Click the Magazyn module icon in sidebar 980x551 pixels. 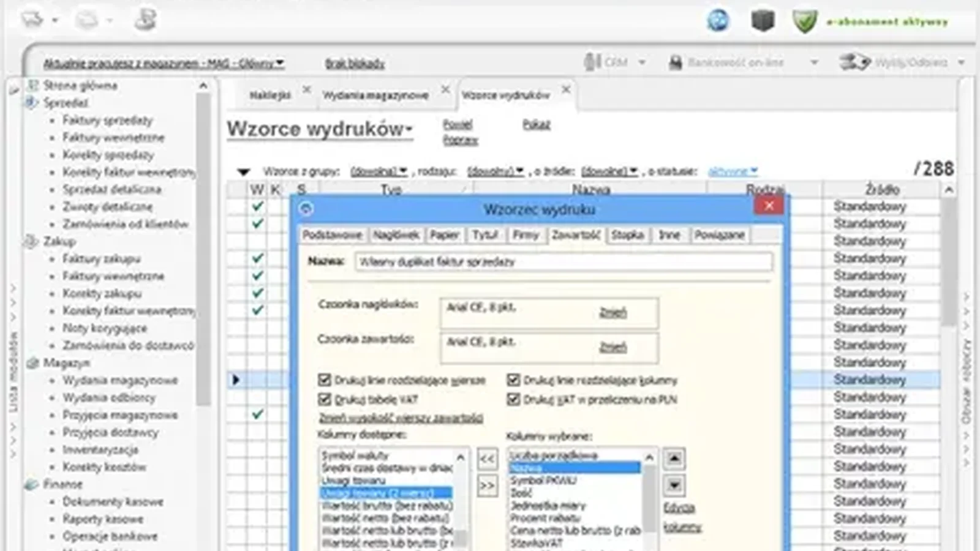(x=32, y=363)
